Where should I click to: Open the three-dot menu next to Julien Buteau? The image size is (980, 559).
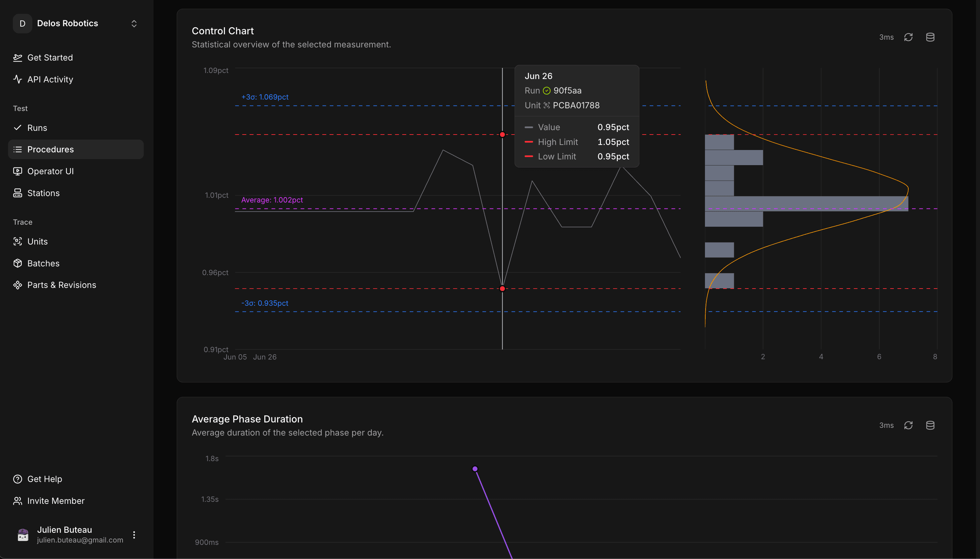click(134, 534)
